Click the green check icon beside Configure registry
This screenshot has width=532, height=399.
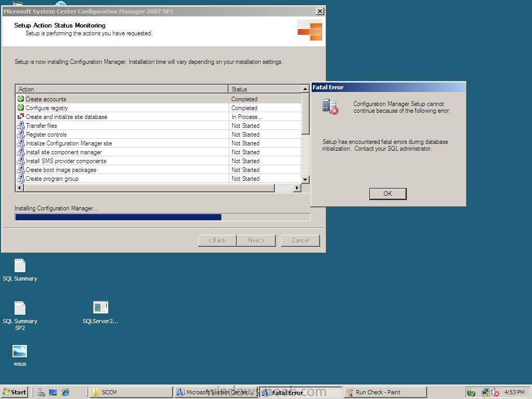[x=21, y=108]
